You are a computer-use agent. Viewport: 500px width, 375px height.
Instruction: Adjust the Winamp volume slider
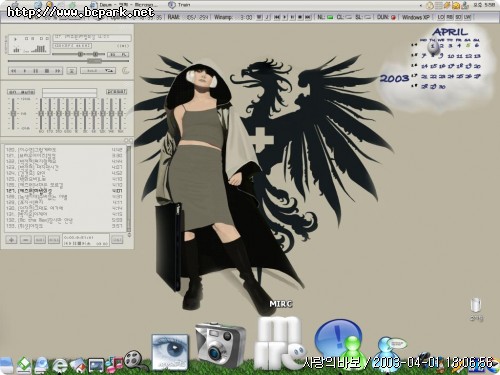click(68, 54)
